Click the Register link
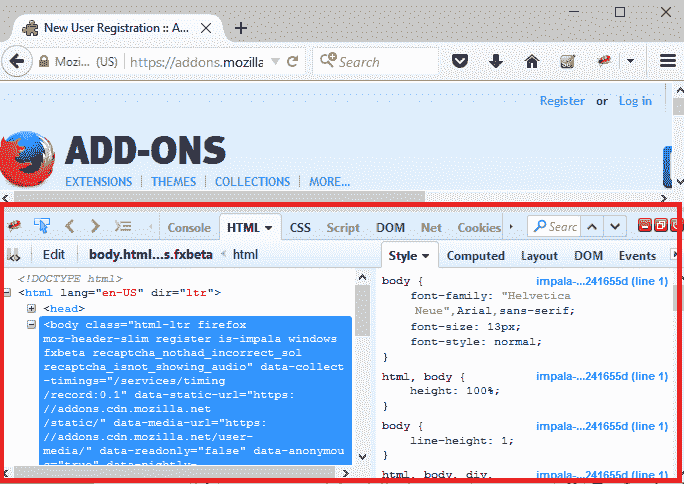Screen dimensions: 684x484 pos(562,101)
